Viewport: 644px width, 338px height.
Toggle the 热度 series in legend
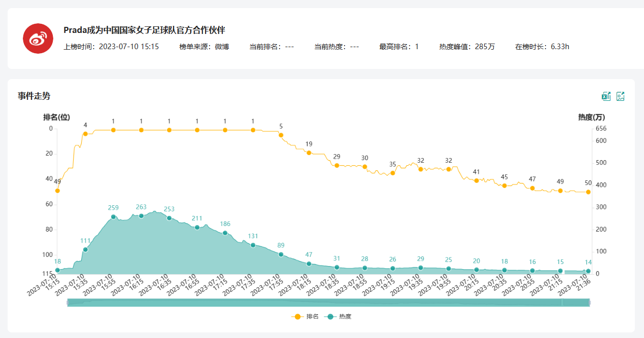[x=339, y=317]
